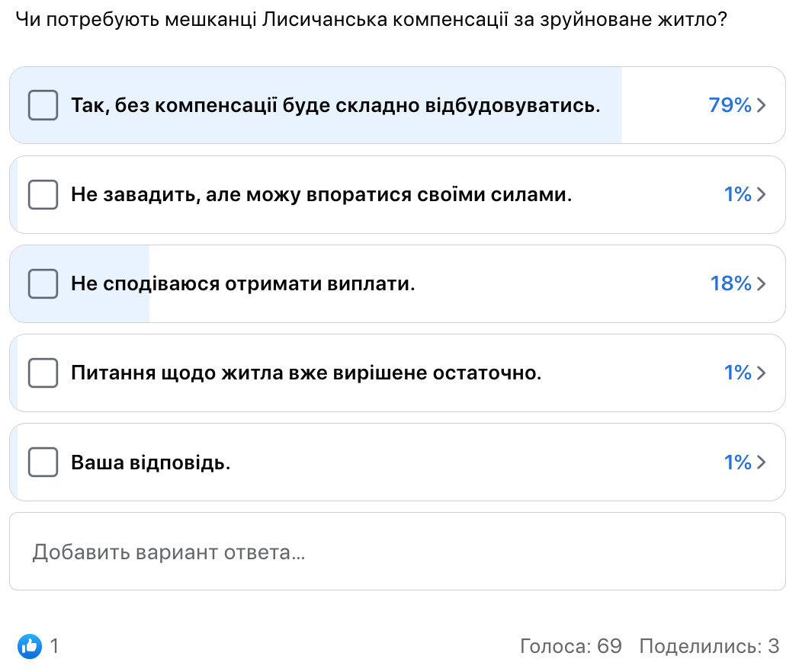Click the "Добавить вариант ответа" input field
This screenshot has height=672, width=799.
pos(396,552)
